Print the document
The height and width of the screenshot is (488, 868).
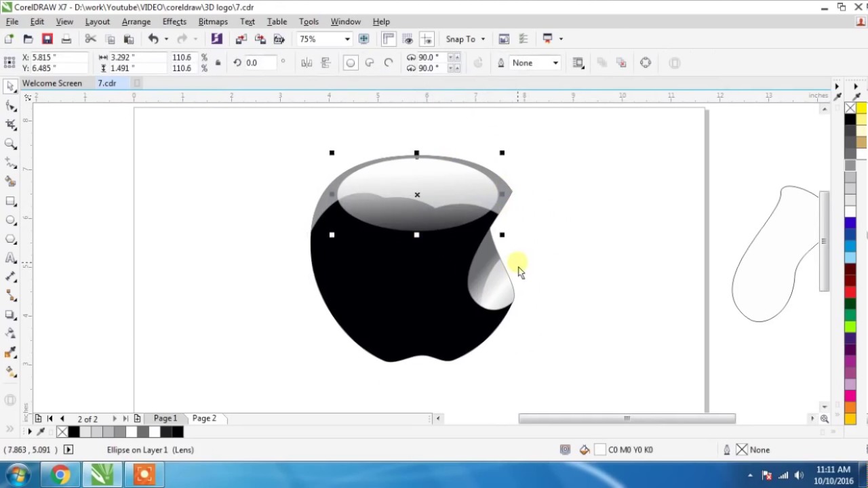(66, 39)
